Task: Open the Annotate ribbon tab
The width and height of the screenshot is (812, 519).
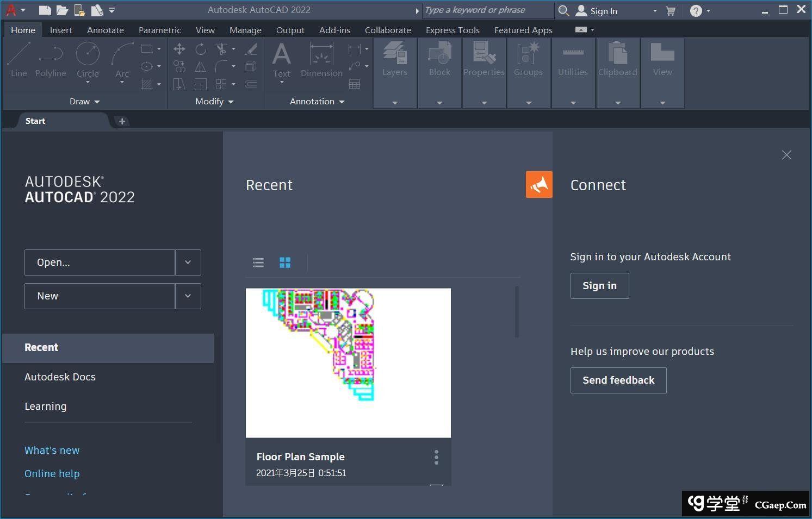Action: [x=106, y=30]
